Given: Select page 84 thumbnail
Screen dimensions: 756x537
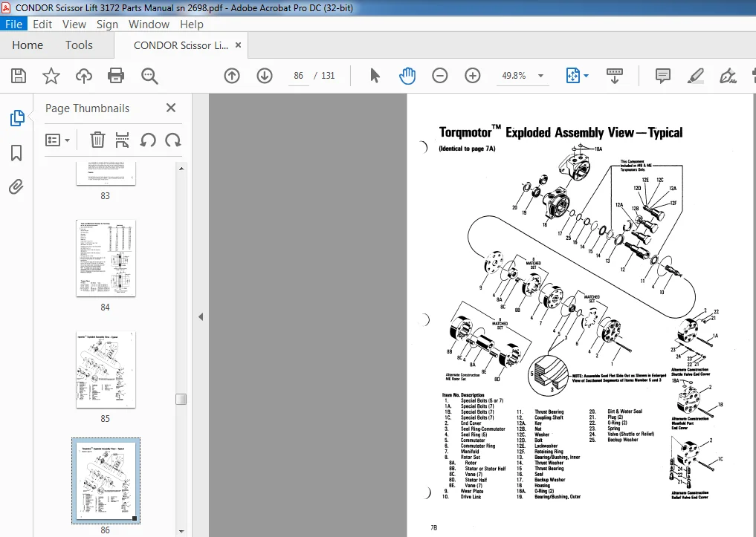Looking at the screenshot, I should (106, 258).
